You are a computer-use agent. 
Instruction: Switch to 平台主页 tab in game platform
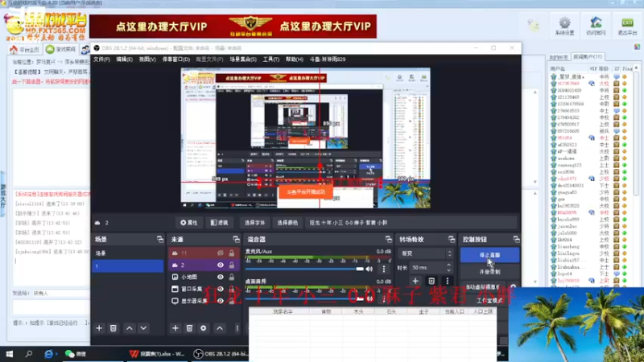[x=25, y=50]
